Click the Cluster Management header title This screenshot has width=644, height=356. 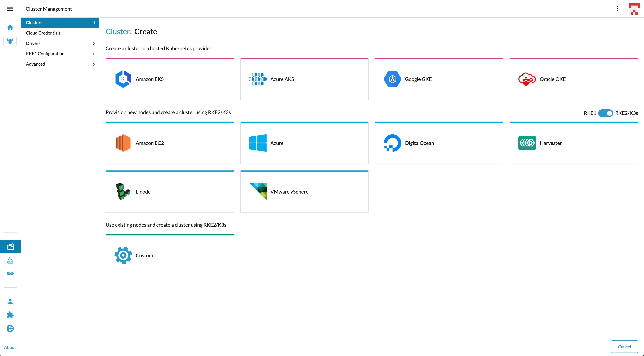point(49,9)
